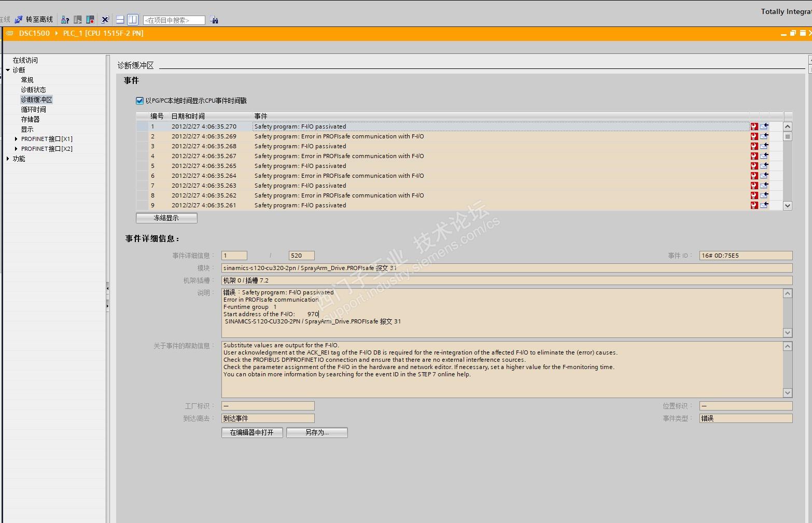The width and height of the screenshot is (812, 523).
Task: Click red wrench error icon in row 2
Action: pyautogui.click(x=754, y=136)
